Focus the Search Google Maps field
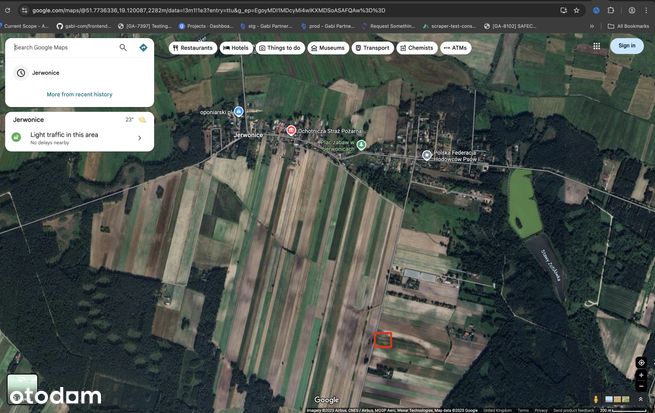The width and height of the screenshot is (655, 413). pyautogui.click(x=65, y=48)
